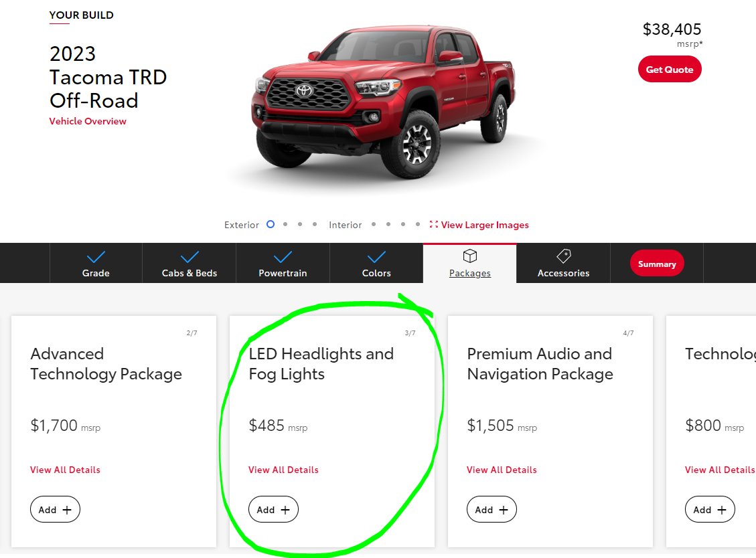Click the $1,505 msrp price
The width and height of the screenshot is (756, 558).
pyautogui.click(x=502, y=426)
